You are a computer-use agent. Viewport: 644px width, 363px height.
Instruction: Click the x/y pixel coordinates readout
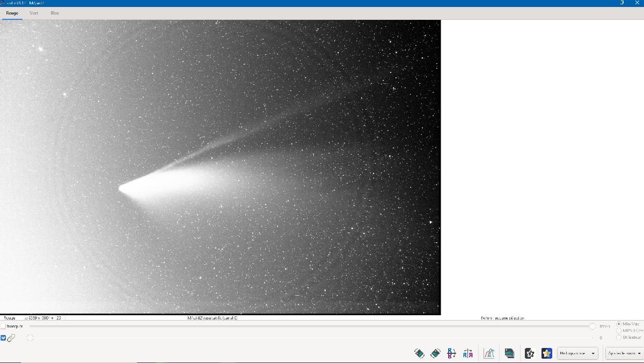coord(43,318)
